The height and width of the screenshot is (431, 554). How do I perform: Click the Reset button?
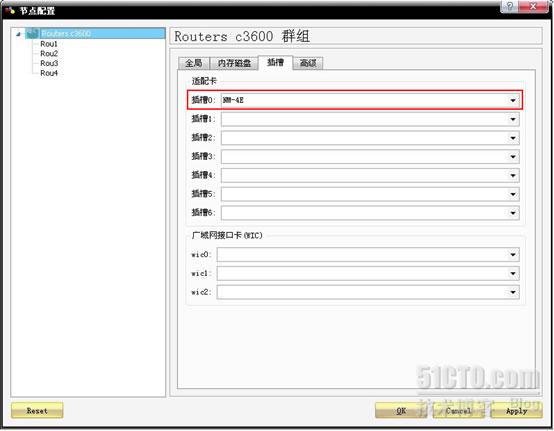(x=37, y=411)
